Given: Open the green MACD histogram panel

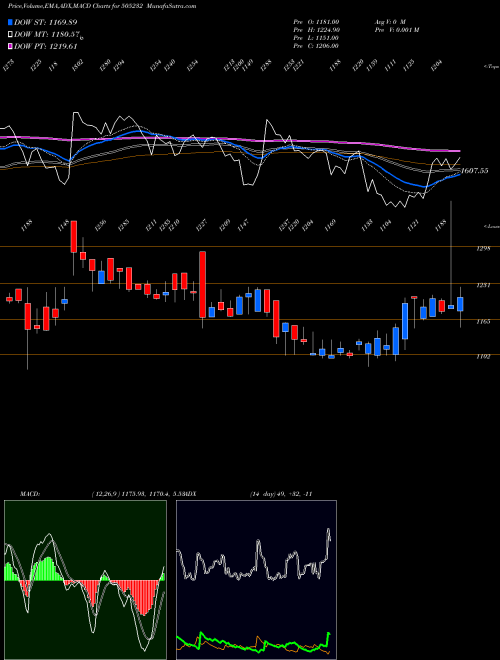Looking at the screenshot, I should 85,580.
